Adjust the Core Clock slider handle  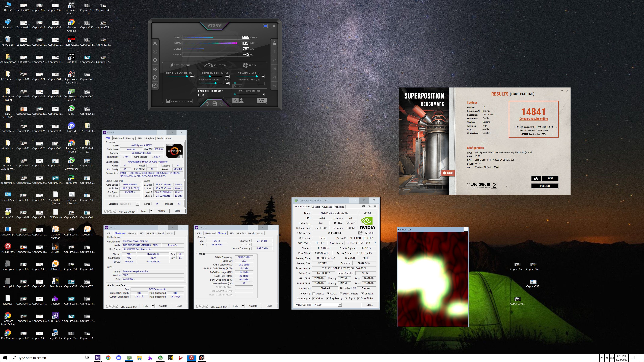tap(210, 76)
